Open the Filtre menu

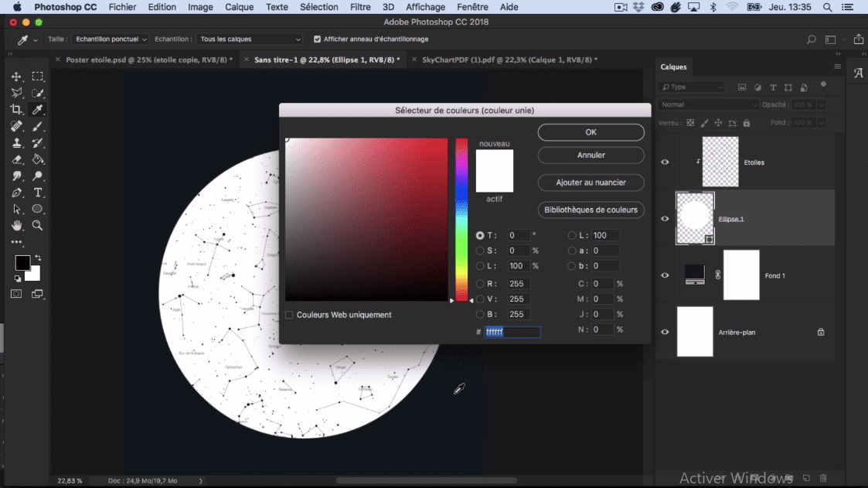(360, 7)
